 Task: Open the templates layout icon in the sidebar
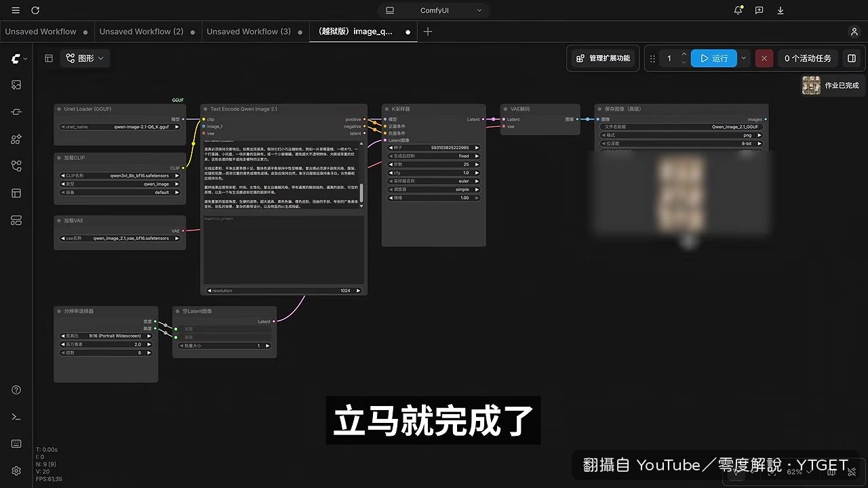(x=16, y=193)
